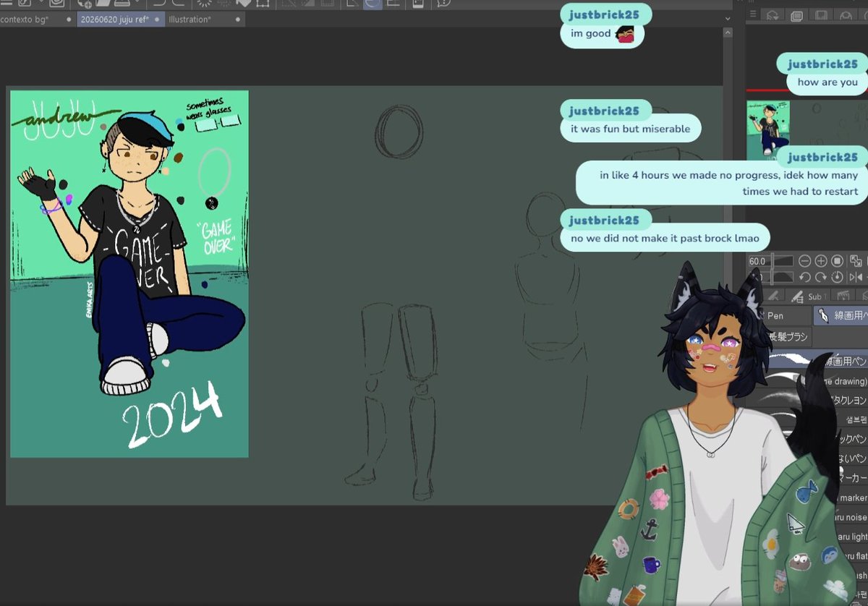
Task: Click the reset zoom square-in-circle icon
Action: tap(838, 261)
